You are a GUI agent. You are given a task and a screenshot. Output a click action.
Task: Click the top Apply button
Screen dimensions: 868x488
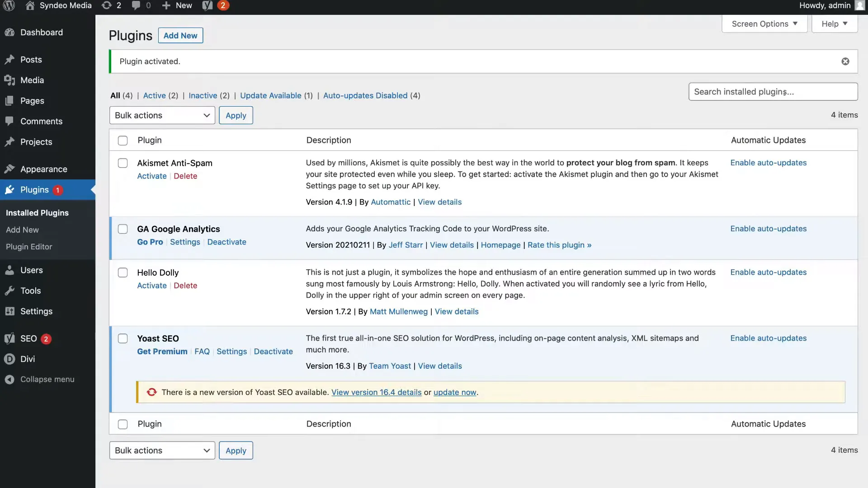pos(236,115)
